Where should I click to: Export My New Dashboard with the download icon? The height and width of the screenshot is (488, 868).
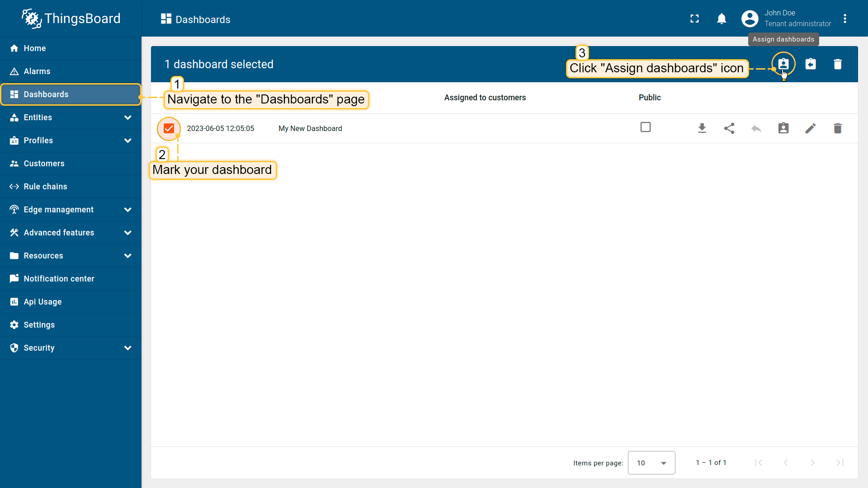[702, 128]
